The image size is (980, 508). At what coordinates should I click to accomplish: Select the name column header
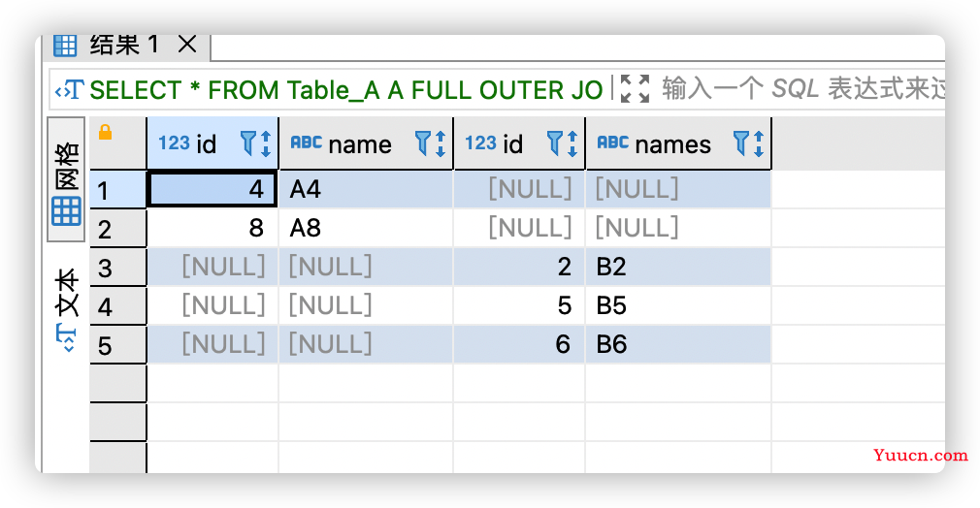tap(366, 143)
